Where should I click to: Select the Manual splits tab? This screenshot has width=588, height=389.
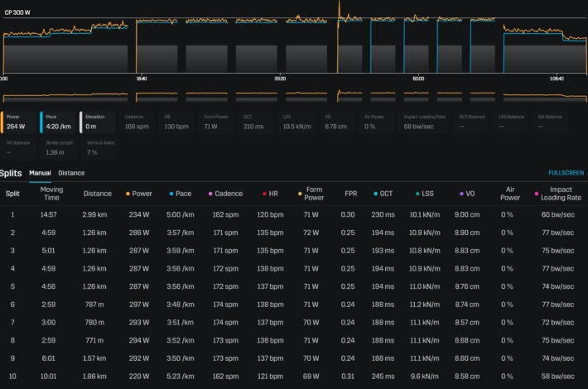pos(40,173)
